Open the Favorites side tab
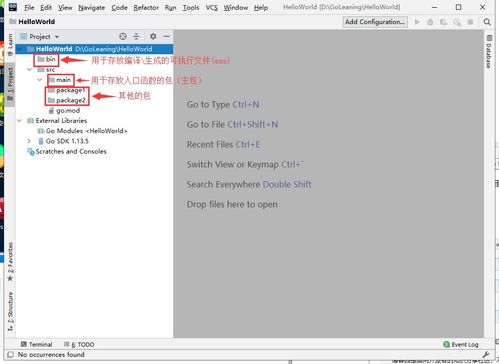Viewport: 499px width, 364px height. [10, 262]
